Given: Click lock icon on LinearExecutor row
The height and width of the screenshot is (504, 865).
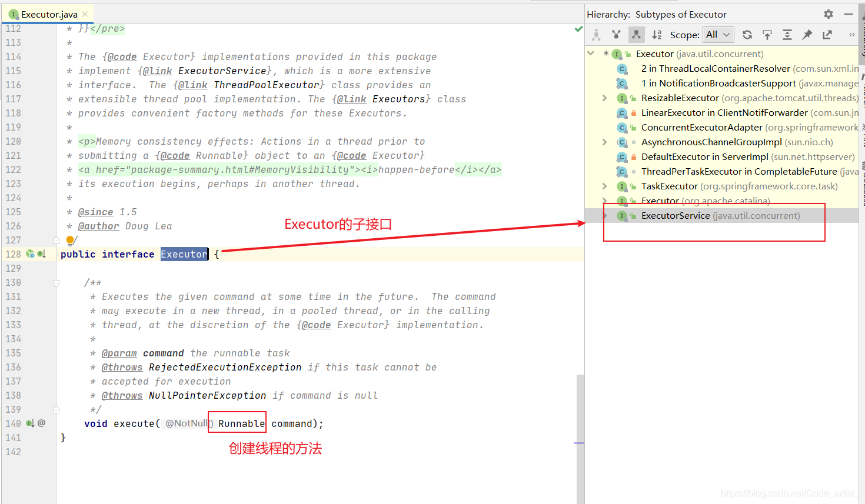Looking at the screenshot, I should (x=634, y=113).
